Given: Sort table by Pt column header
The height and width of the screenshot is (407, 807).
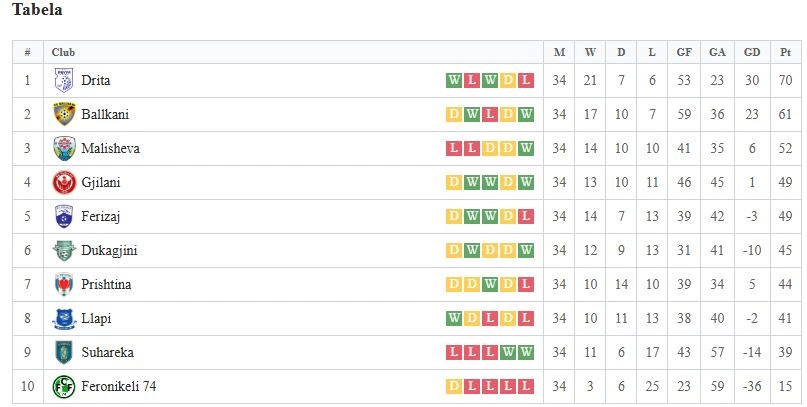Looking at the screenshot, I should 785,52.
